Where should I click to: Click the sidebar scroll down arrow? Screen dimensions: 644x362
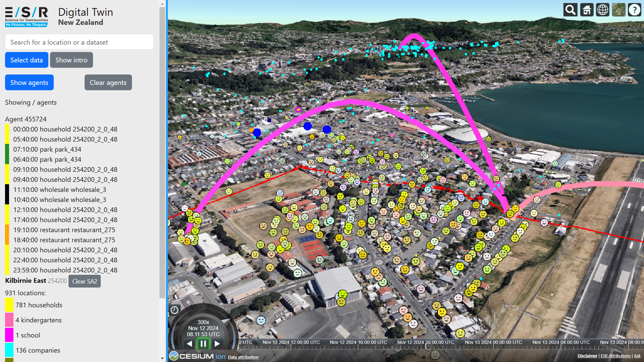click(x=162, y=358)
